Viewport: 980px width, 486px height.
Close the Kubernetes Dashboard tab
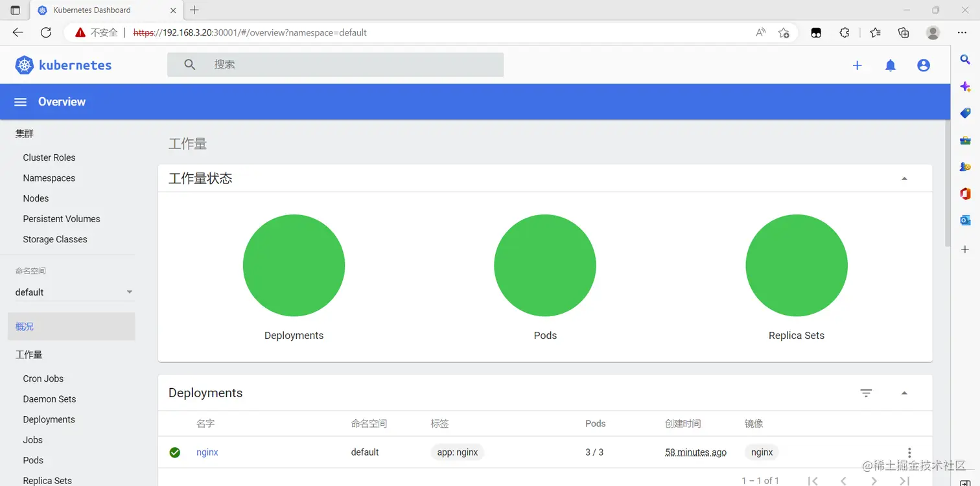click(173, 10)
